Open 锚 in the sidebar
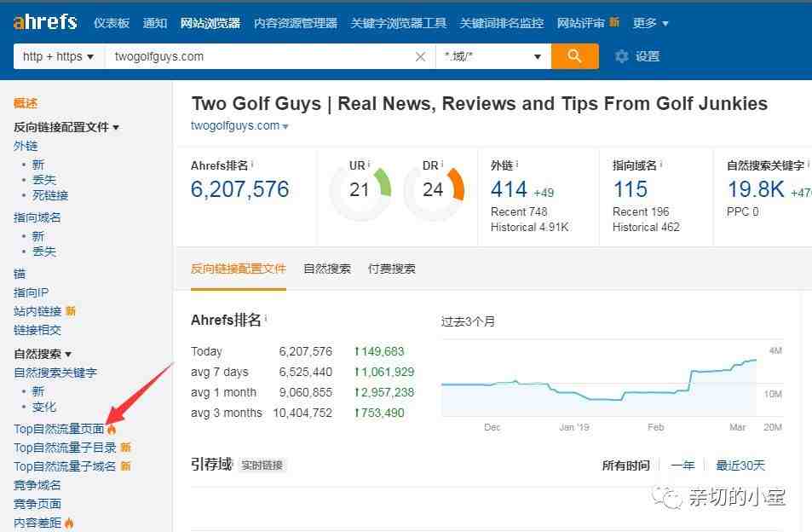The height and width of the screenshot is (532, 812). (20, 274)
